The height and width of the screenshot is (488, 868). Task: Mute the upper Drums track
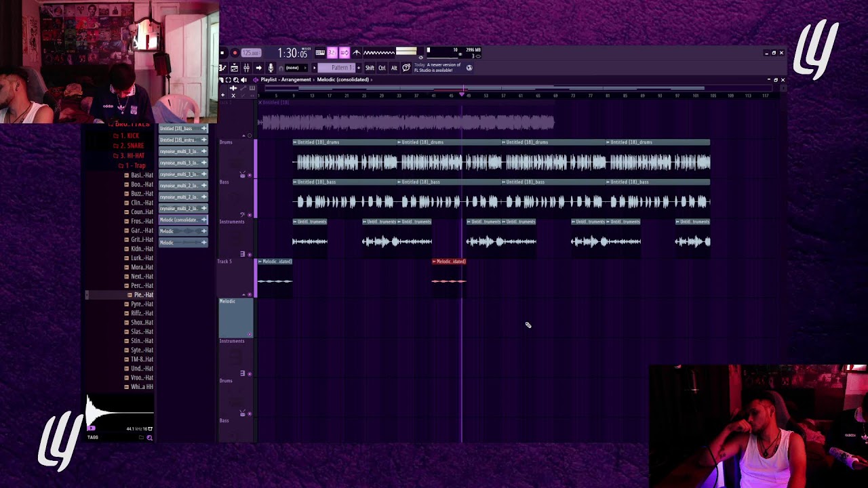(x=250, y=175)
